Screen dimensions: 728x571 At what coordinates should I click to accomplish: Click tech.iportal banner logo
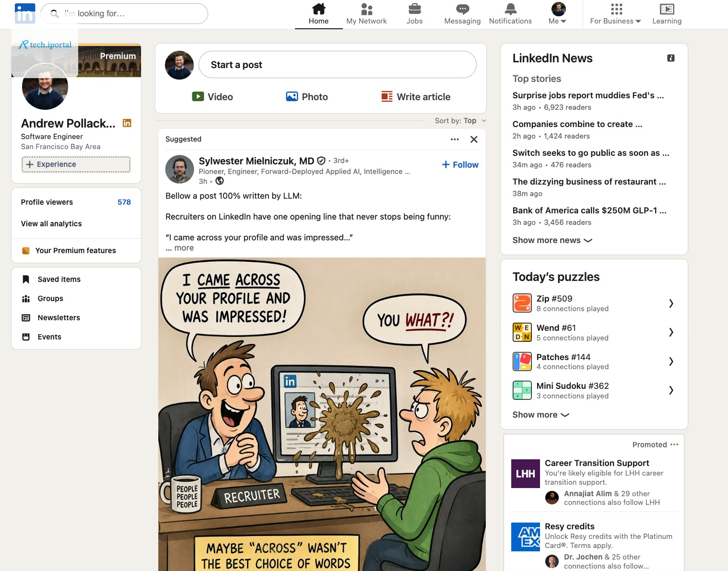(x=45, y=45)
